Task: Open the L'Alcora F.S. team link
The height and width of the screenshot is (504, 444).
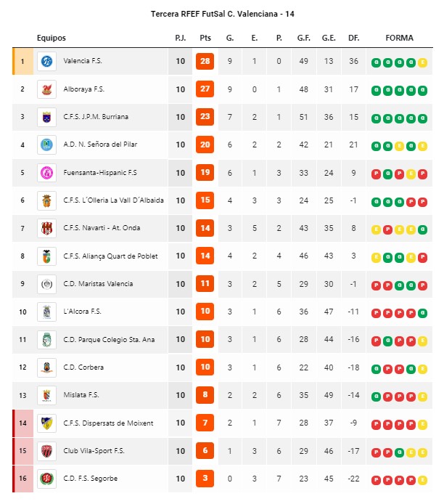Action: (x=82, y=311)
